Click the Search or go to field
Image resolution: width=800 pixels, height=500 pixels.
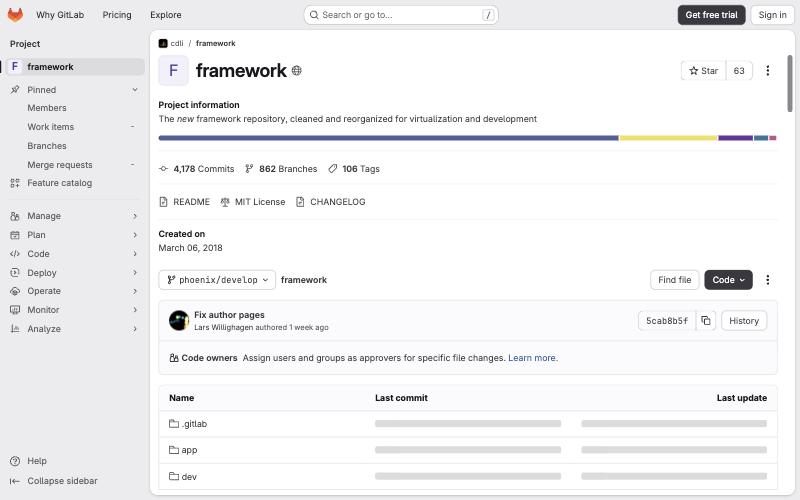pos(401,15)
